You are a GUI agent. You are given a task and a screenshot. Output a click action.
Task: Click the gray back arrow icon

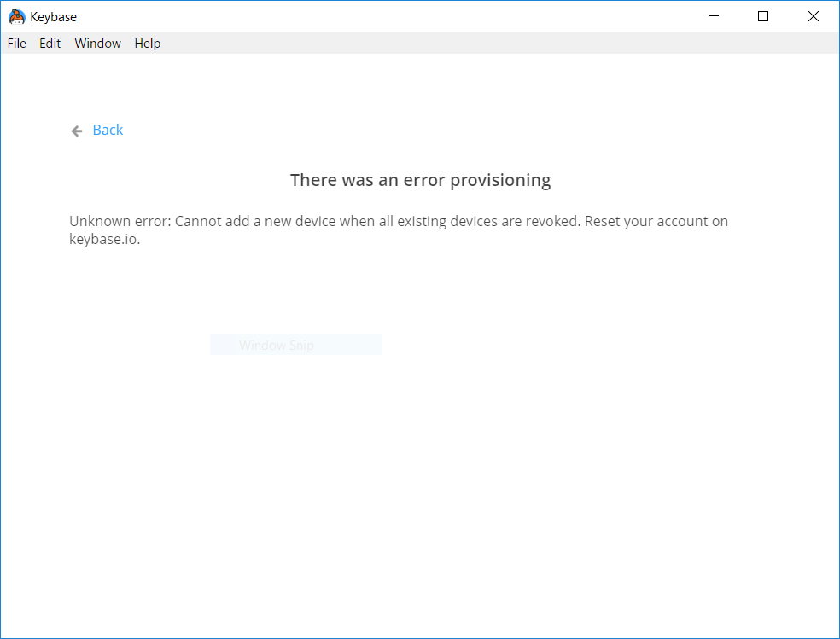(77, 131)
